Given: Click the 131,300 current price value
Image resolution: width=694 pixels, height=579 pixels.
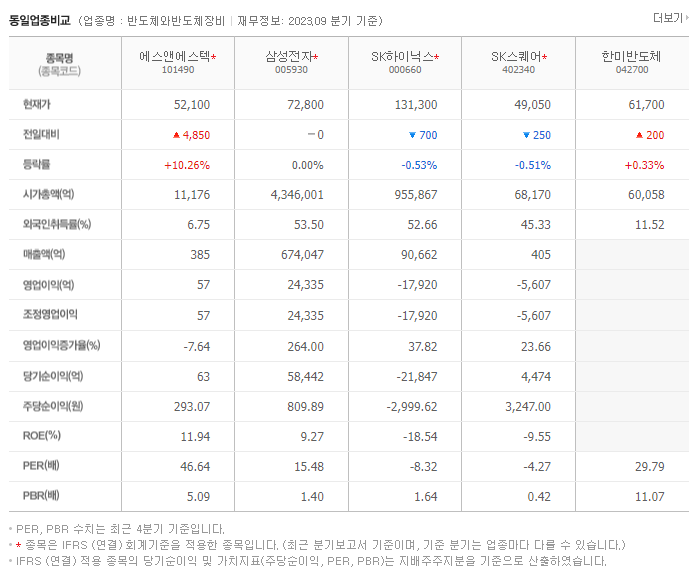Looking at the screenshot, I should tap(416, 105).
